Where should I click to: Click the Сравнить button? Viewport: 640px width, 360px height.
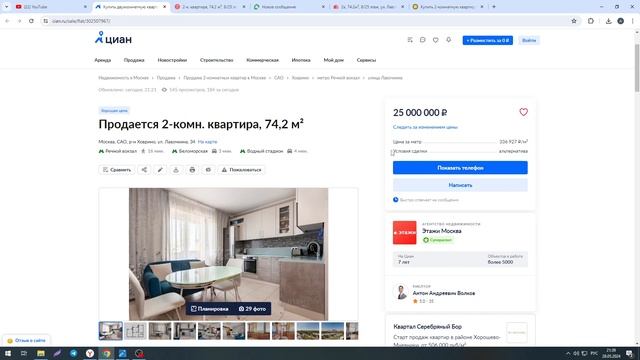(x=117, y=170)
